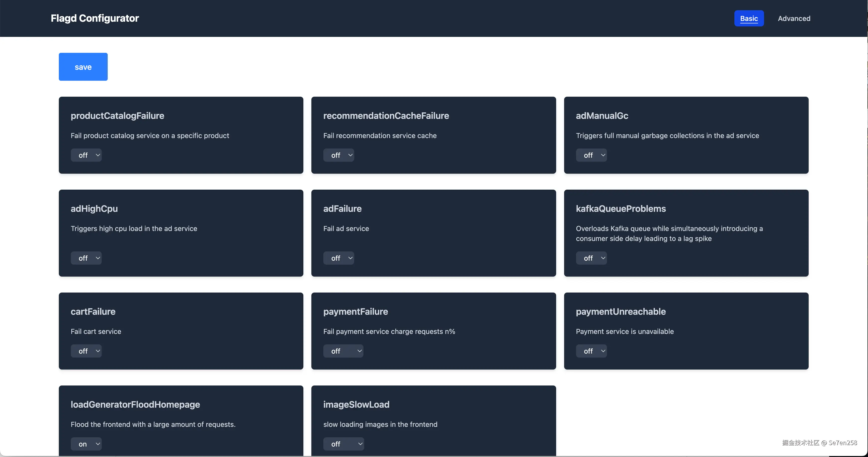Click the paymentFailure card title
The image size is (868, 457).
(355, 311)
